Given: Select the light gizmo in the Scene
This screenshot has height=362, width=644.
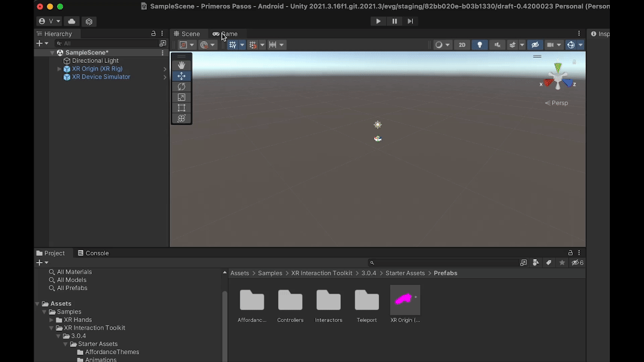Looking at the screenshot, I should 377,124.
